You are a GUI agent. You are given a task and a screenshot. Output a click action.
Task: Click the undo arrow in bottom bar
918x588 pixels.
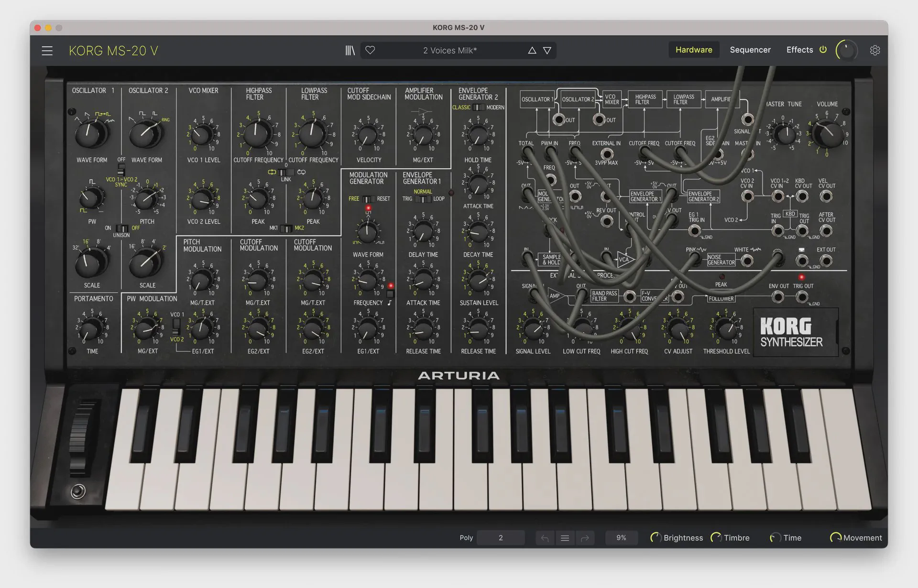point(545,538)
